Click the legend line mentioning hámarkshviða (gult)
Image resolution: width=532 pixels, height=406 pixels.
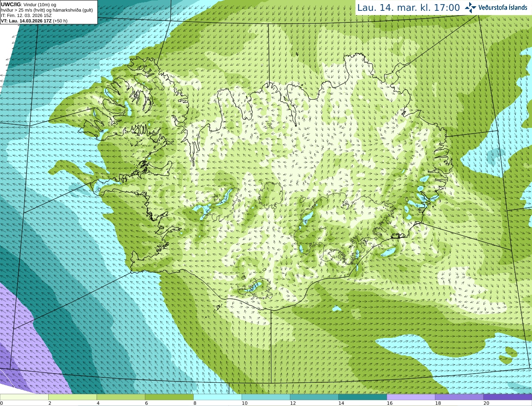point(47,10)
